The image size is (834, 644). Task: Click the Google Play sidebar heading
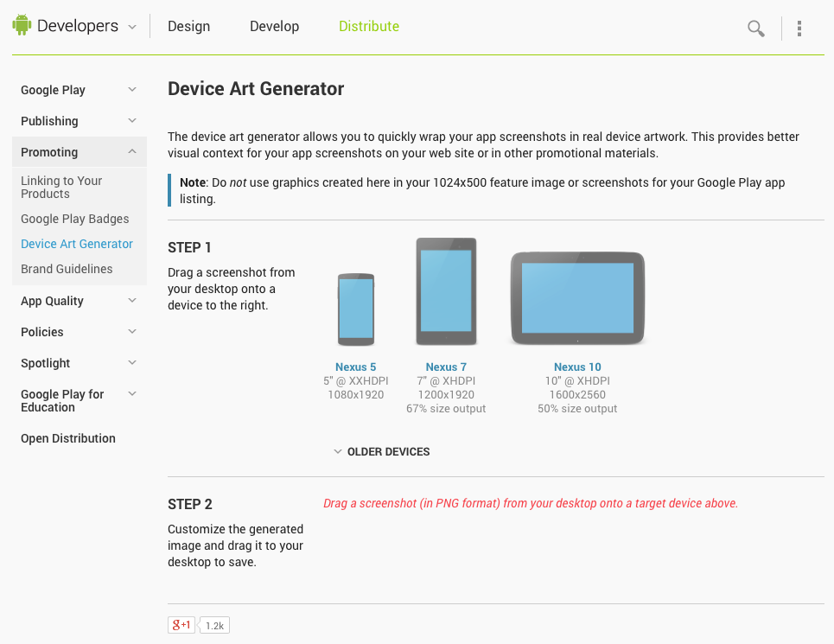tap(54, 90)
